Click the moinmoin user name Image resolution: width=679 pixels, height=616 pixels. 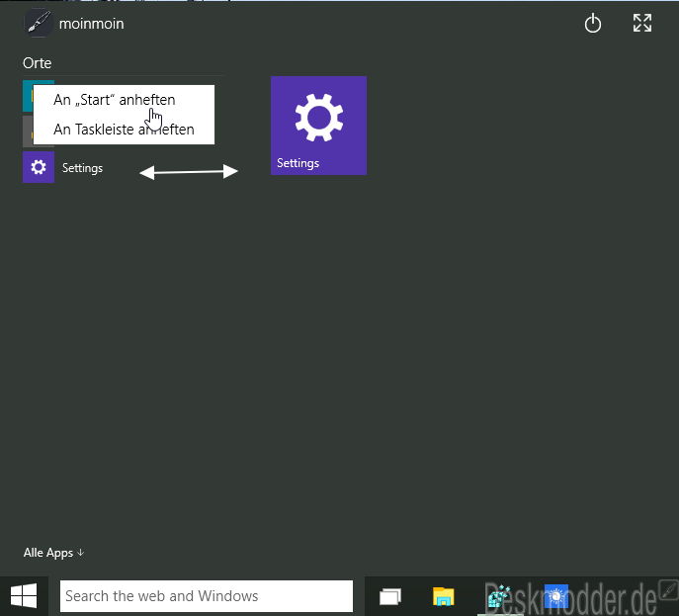tap(91, 24)
